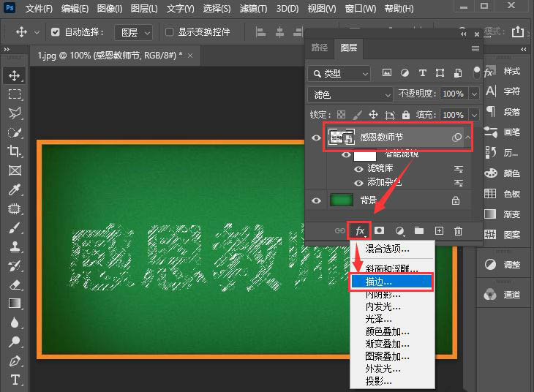Select the Clone Stamp tool
The height and width of the screenshot is (392, 534).
click(x=15, y=246)
